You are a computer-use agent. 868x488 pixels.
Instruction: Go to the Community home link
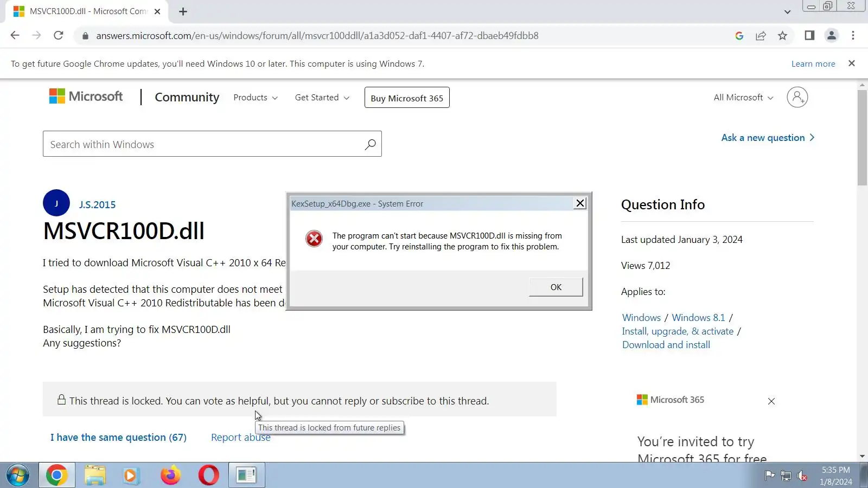187,97
